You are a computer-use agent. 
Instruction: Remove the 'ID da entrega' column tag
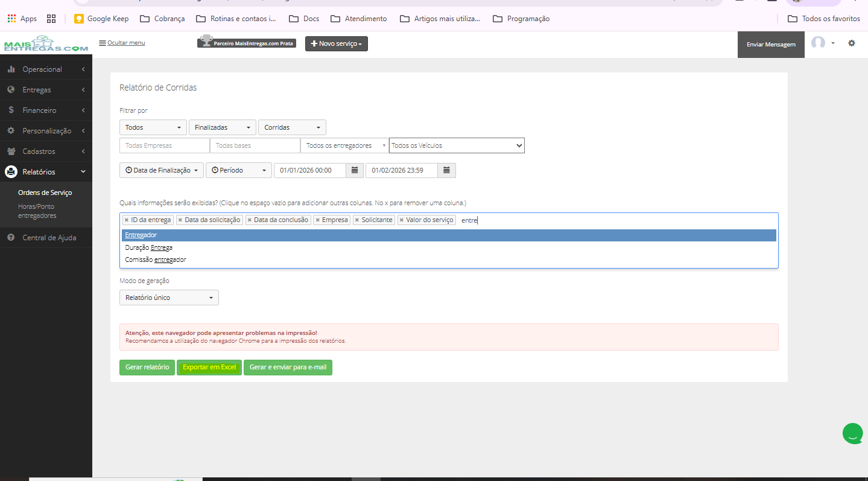(x=126, y=220)
